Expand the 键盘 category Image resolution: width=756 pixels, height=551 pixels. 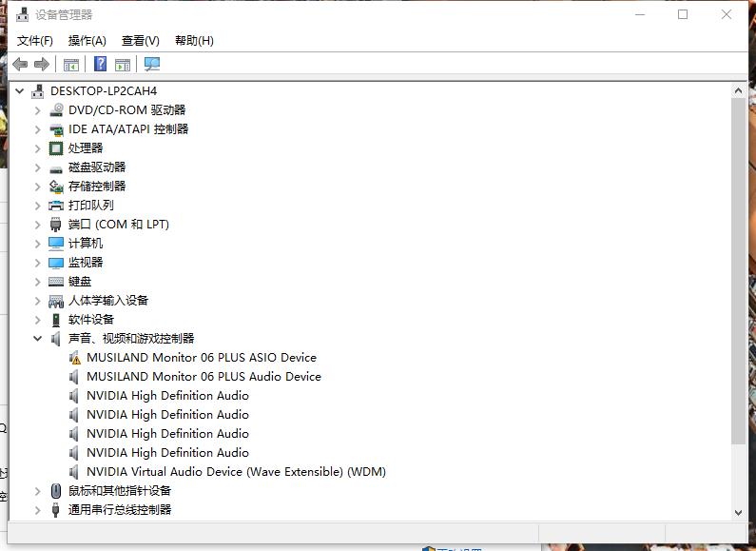(x=38, y=282)
